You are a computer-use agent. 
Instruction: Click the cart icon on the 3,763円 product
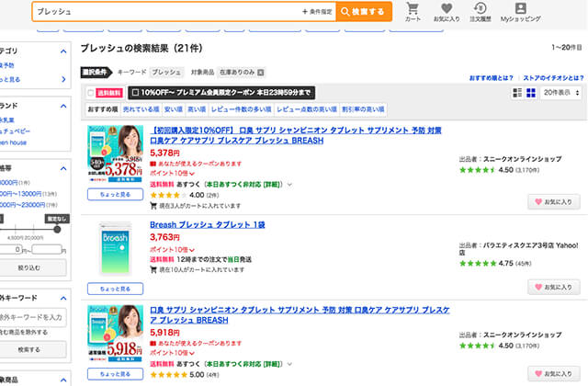(x=153, y=269)
